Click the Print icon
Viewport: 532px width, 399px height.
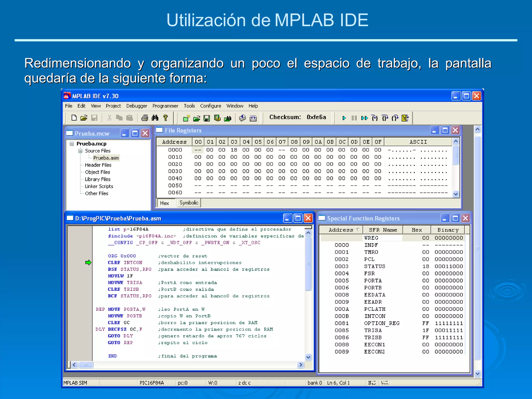tap(145, 118)
